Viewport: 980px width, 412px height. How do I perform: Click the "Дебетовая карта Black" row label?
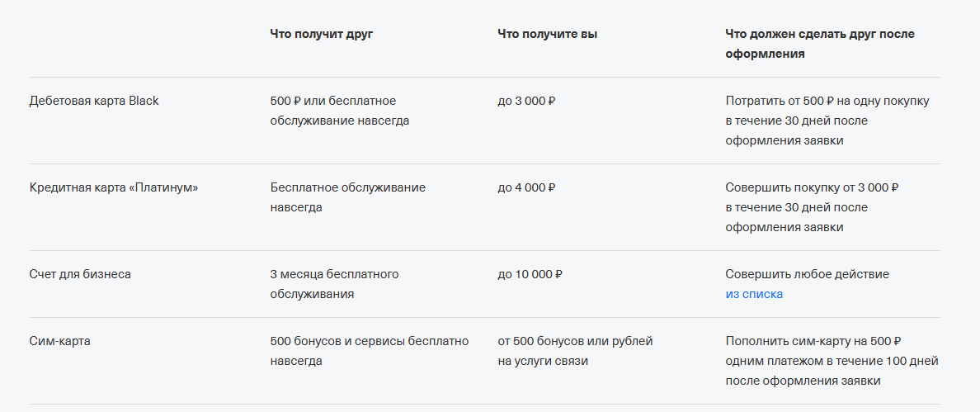point(94,101)
